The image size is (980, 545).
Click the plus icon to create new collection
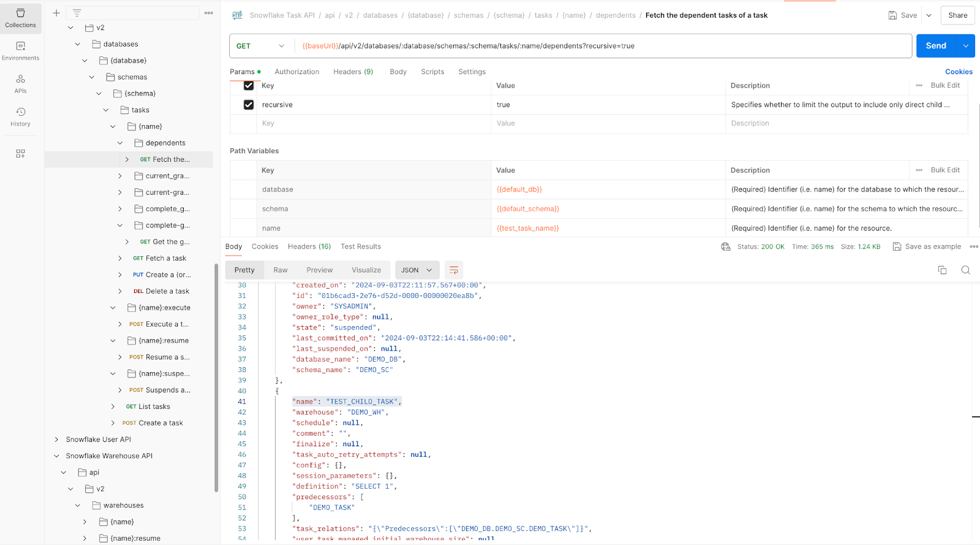click(56, 13)
